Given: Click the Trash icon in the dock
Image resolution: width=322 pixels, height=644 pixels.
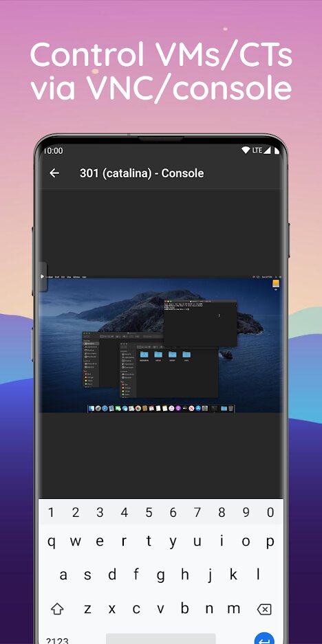Looking at the screenshot, I should pos(230,408).
